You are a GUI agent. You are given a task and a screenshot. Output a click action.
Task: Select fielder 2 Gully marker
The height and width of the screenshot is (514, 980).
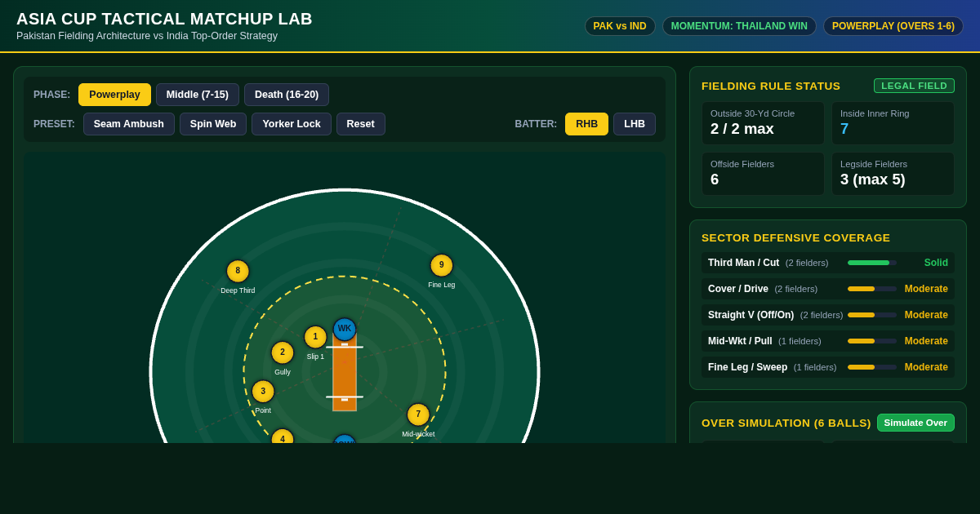click(283, 352)
